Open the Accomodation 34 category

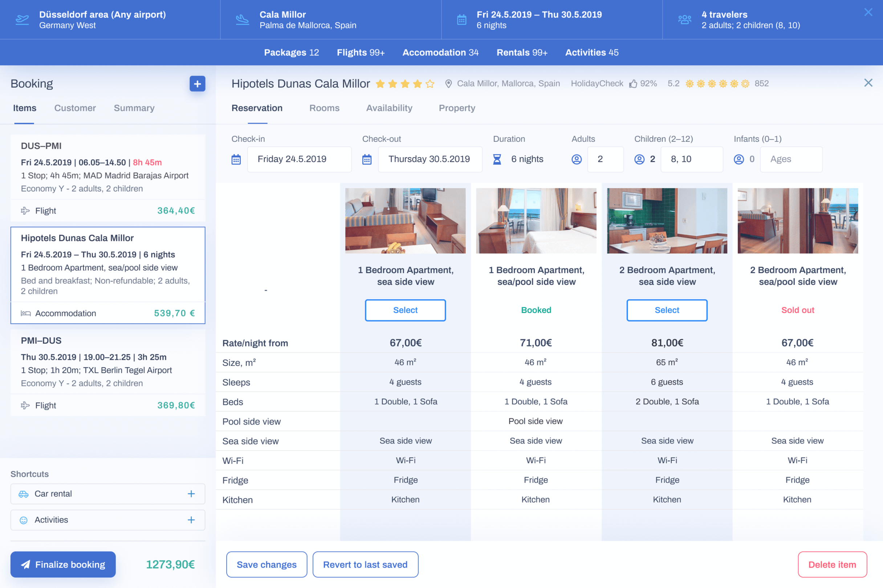pos(440,53)
